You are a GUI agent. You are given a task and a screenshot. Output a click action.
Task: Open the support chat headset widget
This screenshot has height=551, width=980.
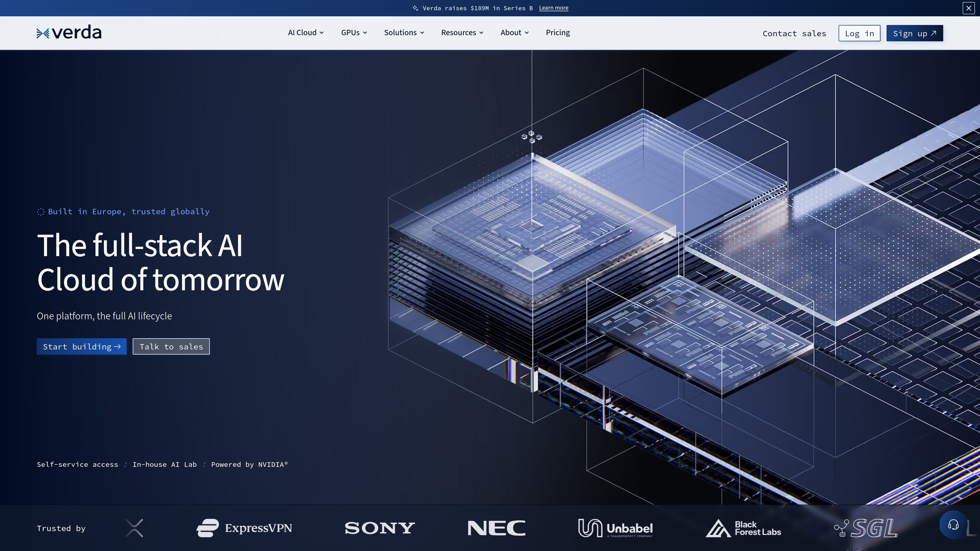point(953,525)
